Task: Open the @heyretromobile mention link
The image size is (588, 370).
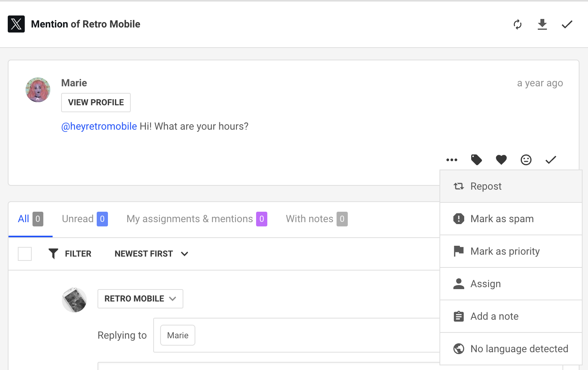Action: pyautogui.click(x=99, y=127)
